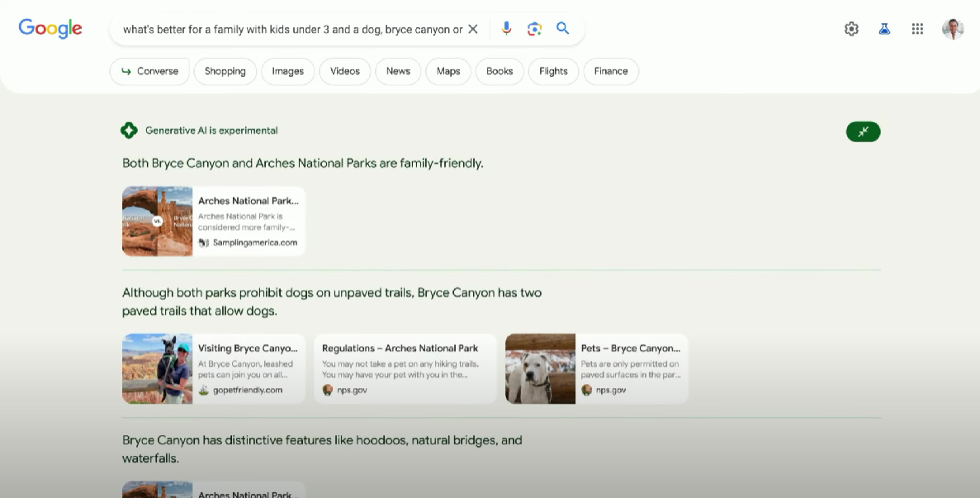
Task: Click into the search query field
Action: [x=292, y=30]
